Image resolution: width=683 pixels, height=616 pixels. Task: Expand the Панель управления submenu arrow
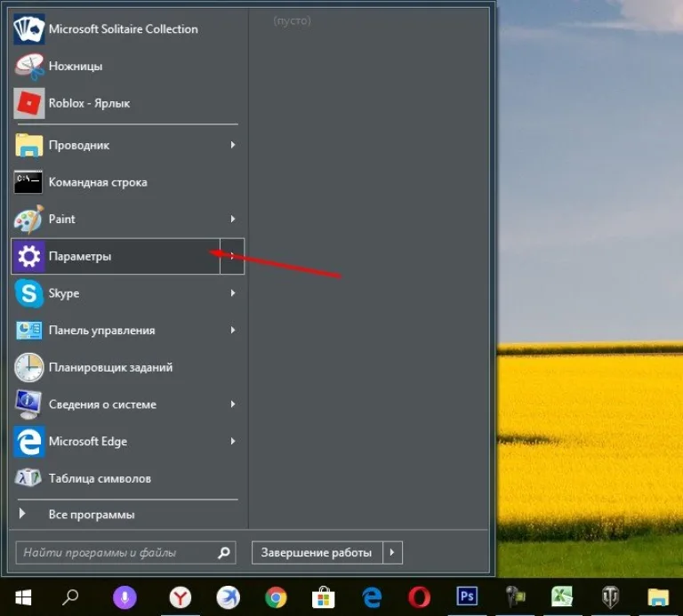pyautogui.click(x=233, y=331)
